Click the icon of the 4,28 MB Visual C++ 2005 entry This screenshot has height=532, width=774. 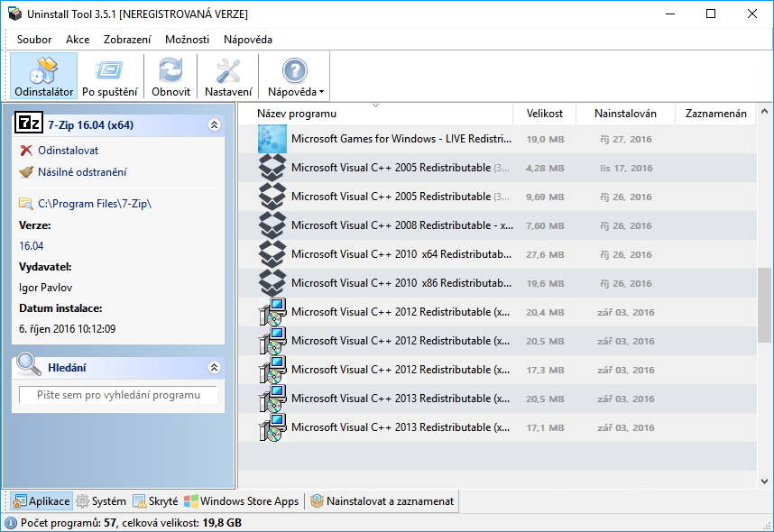point(272,168)
